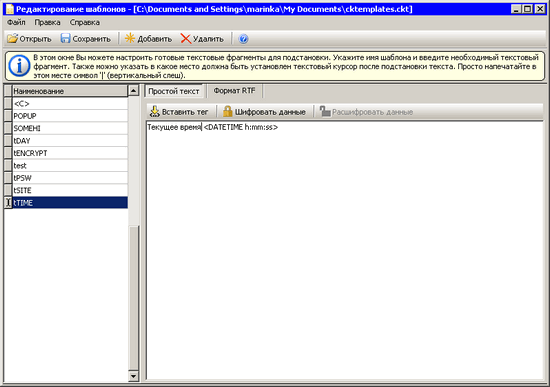This screenshot has width=550, height=387.
Task: Switch to the Простой текст tab
Action: (x=174, y=91)
